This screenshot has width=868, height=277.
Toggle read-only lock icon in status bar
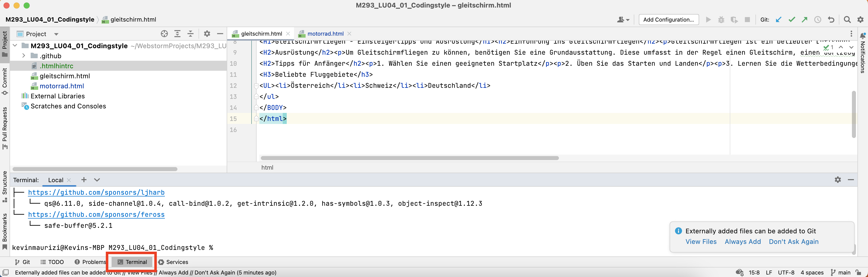click(858, 272)
